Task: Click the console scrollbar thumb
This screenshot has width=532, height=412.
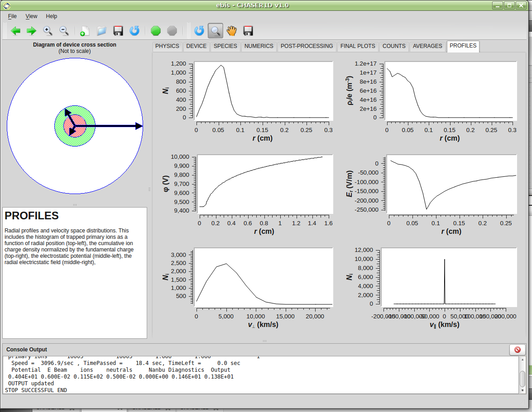Action: pyautogui.click(x=522, y=379)
